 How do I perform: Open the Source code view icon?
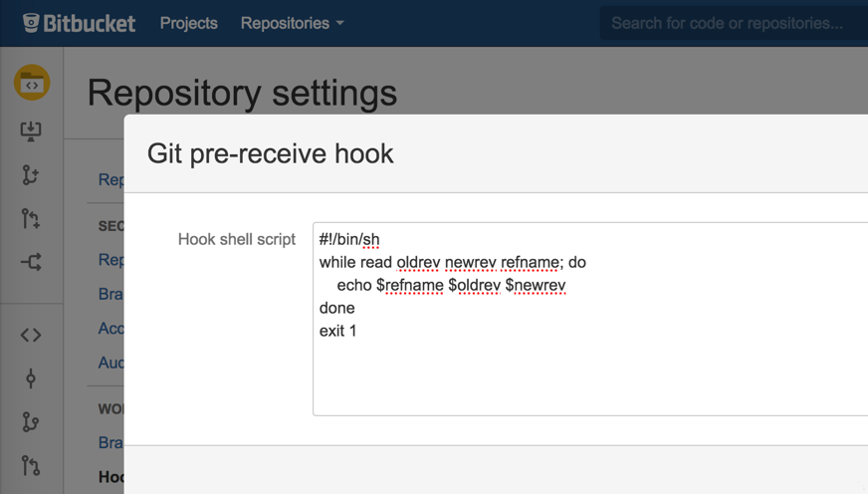click(31, 335)
